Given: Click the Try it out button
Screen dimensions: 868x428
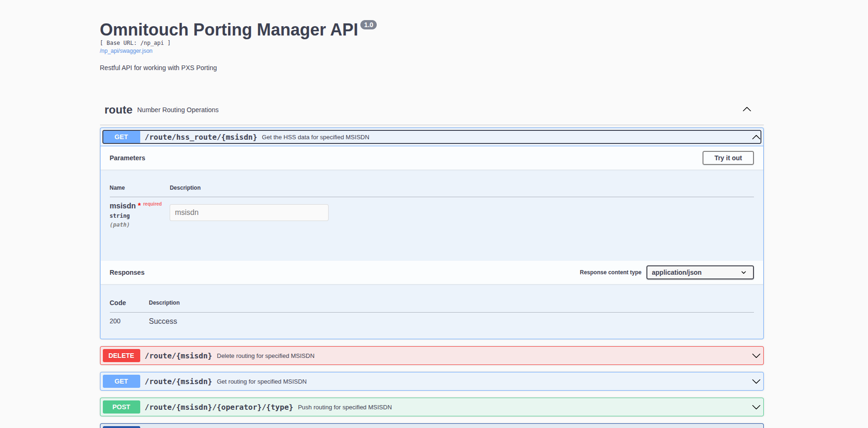Looking at the screenshot, I should point(728,158).
